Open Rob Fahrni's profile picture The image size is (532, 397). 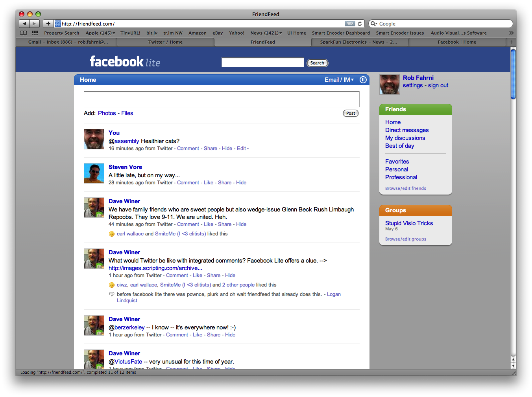[390, 85]
